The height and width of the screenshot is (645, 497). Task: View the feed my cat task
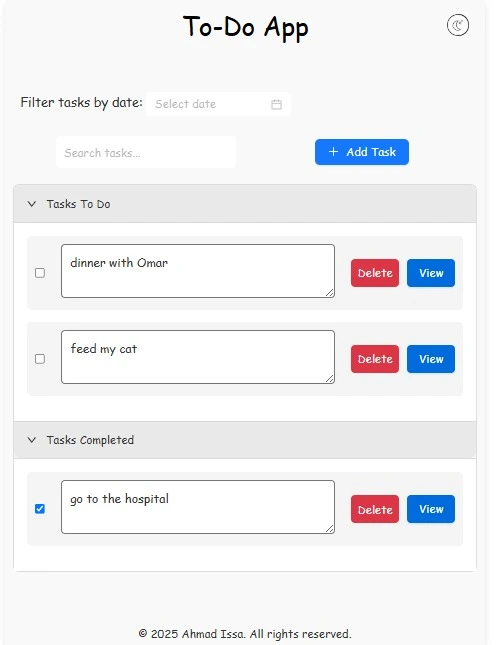tap(431, 359)
